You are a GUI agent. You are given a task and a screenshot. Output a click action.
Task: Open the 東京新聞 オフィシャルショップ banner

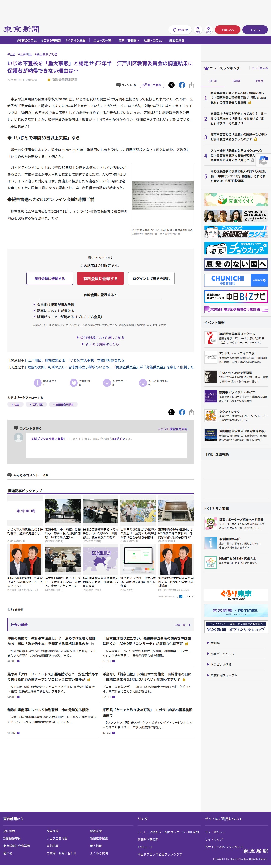point(236,626)
